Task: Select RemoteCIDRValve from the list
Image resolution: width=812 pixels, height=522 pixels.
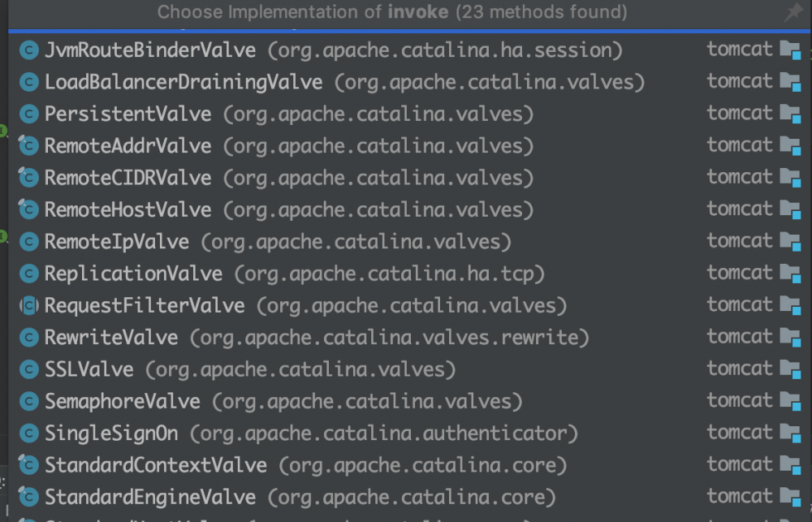Action: [x=127, y=178]
